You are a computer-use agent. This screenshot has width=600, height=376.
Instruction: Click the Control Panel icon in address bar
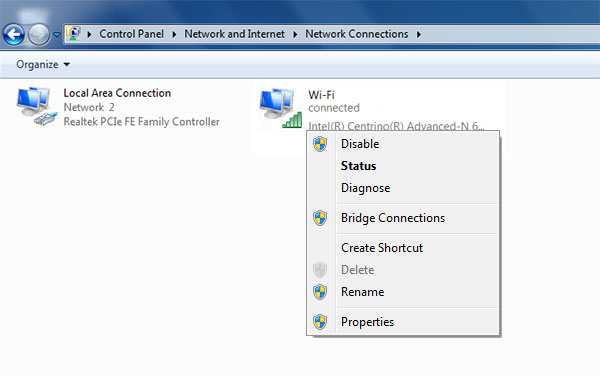(73, 34)
